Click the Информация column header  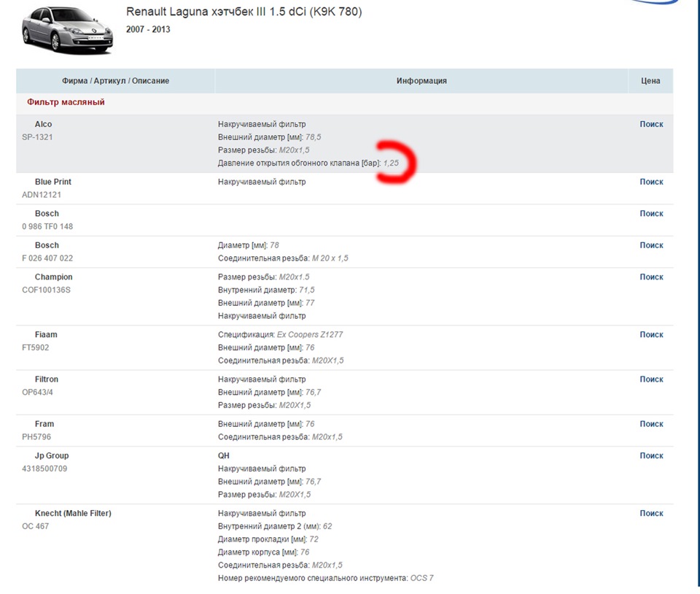[421, 81]
